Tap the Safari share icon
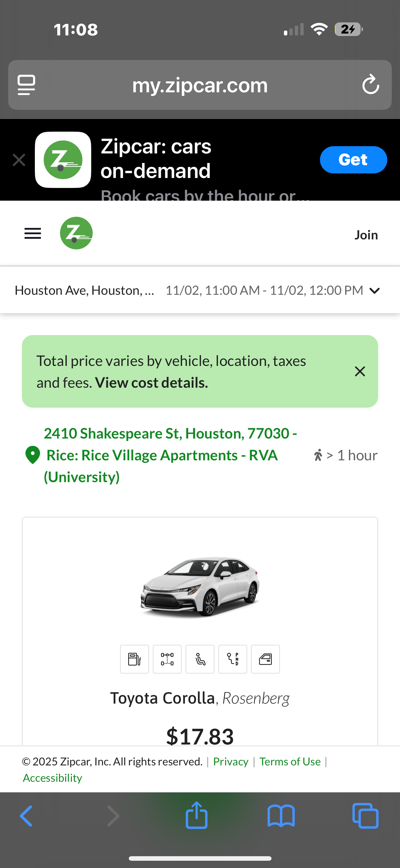This screenshot has height=868, width=400. pos(196,815)
